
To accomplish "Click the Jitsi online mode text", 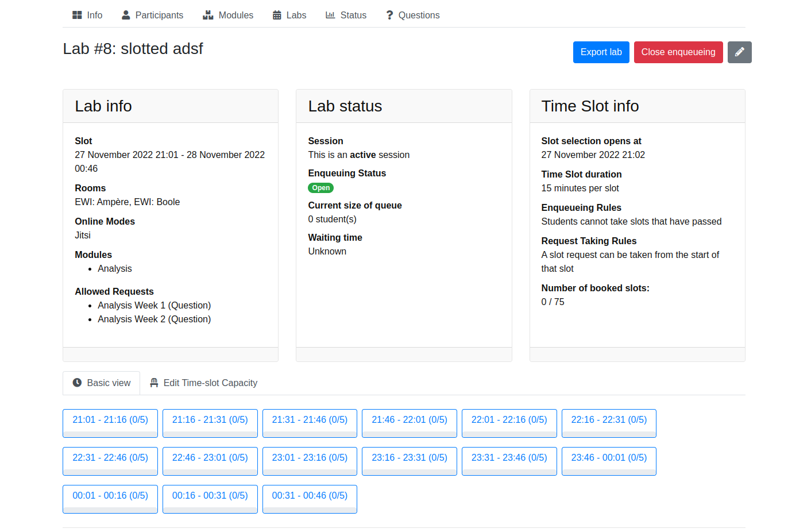I will point(83,235).
